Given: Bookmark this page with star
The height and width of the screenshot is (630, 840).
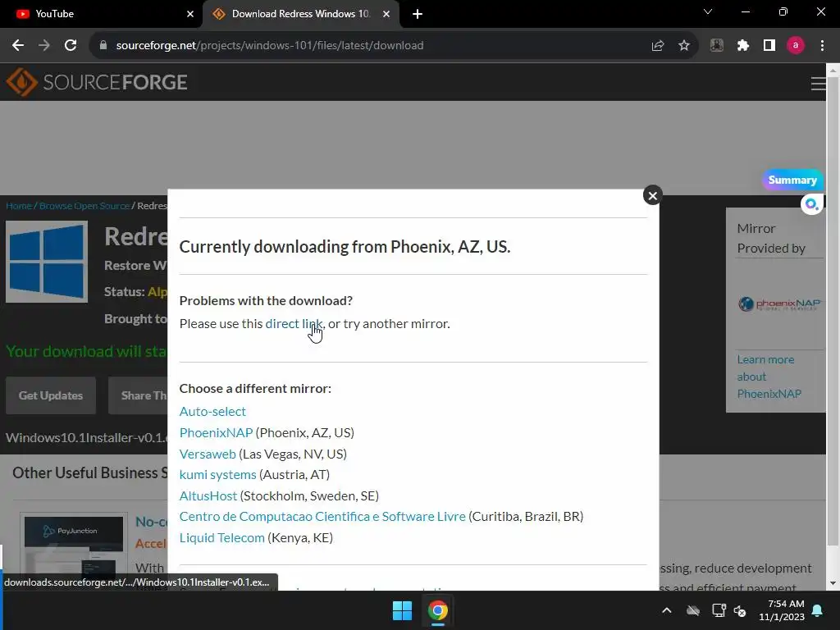Looking at the screenshot, I should [684, 46].
